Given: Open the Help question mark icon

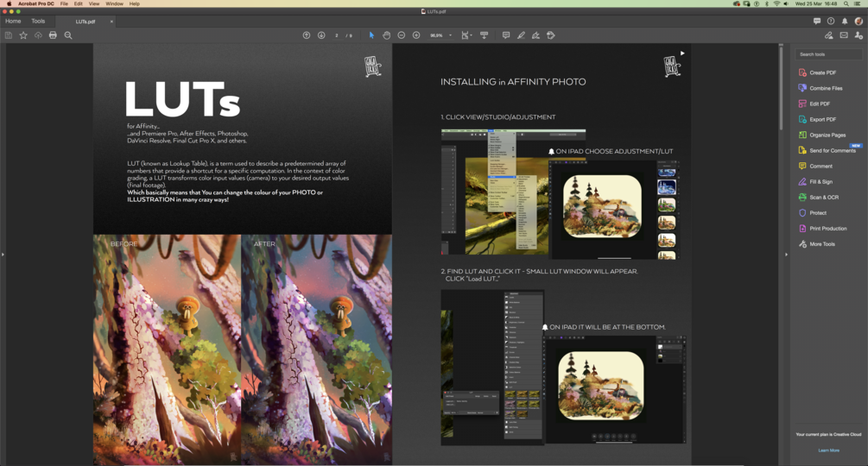Looking at the screenshot, I should pos(831,21).
